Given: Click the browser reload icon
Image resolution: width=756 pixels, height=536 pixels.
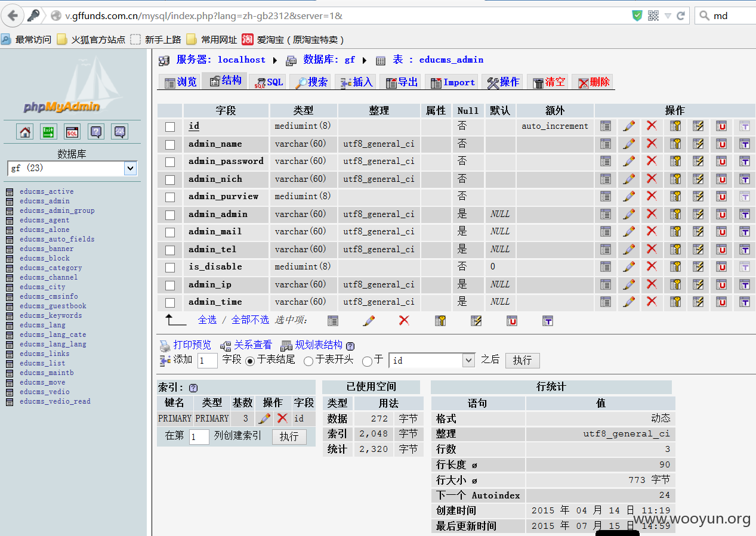Looking at the screenshot, I should pyautogui.click(x=680, y=16).
